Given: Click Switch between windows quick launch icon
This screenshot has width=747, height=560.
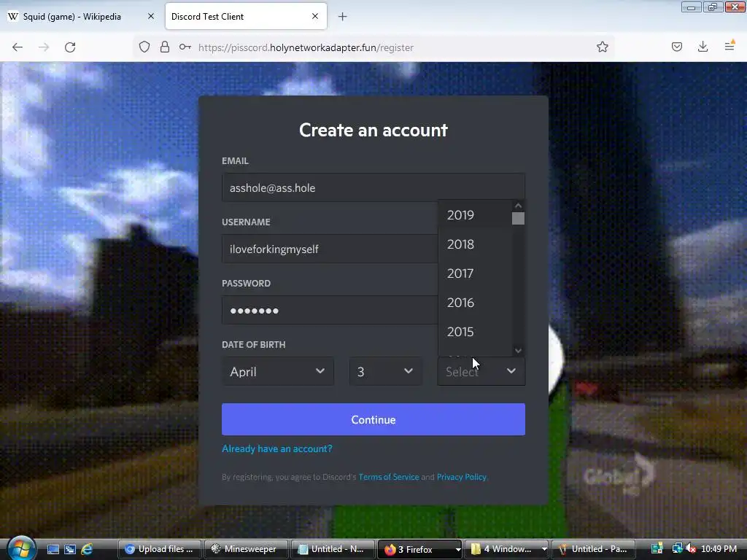Looking at the screenshot, I should tap(70, 549).
